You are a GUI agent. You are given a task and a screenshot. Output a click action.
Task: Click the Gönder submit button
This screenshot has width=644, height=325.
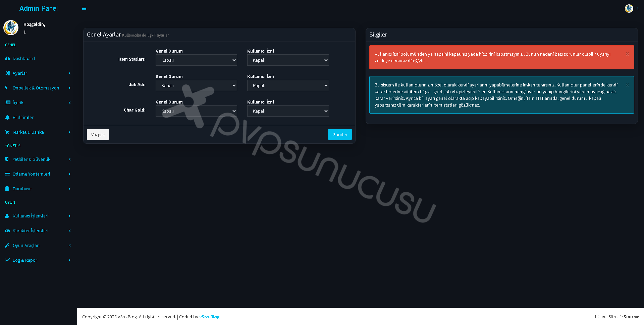coord(340,134)
